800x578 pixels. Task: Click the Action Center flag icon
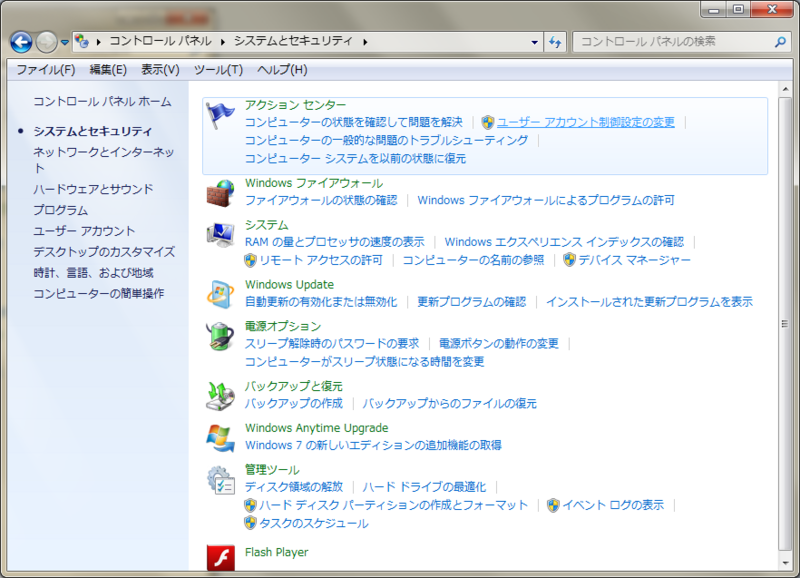coord(220,115)
